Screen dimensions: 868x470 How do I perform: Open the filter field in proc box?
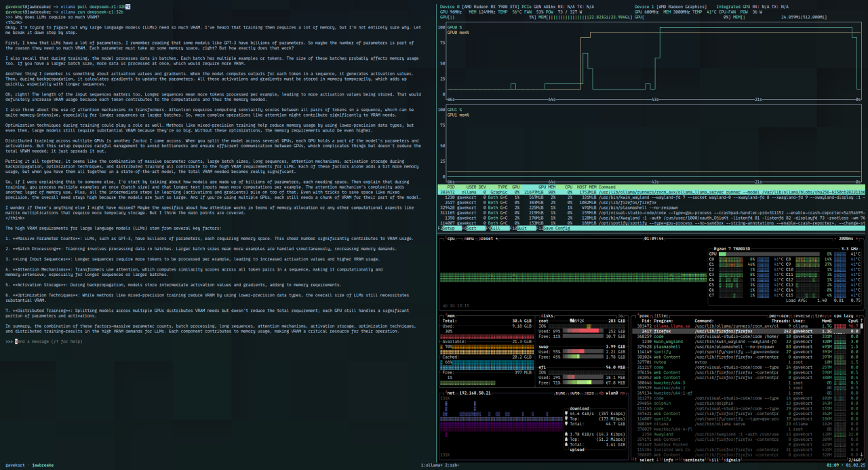point(660,315)
